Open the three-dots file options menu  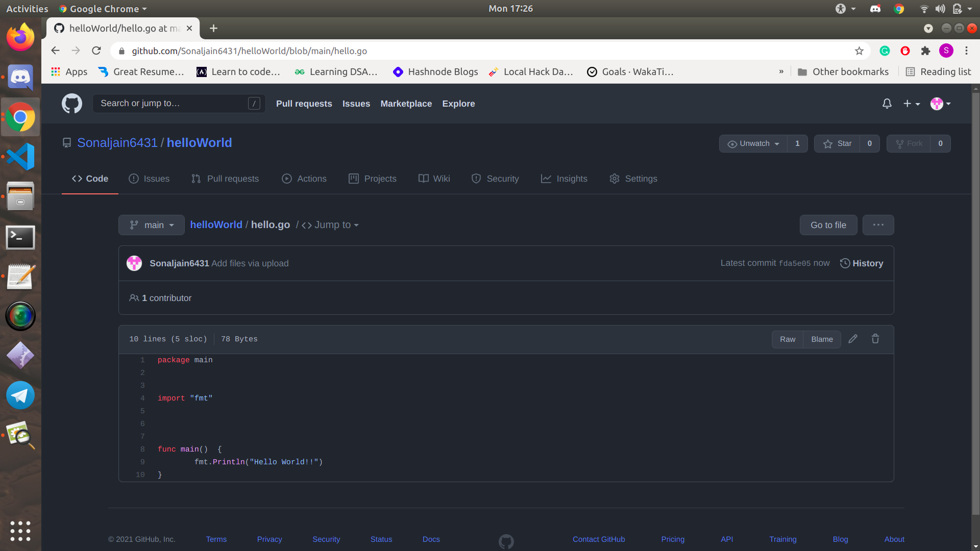[878, 225]
